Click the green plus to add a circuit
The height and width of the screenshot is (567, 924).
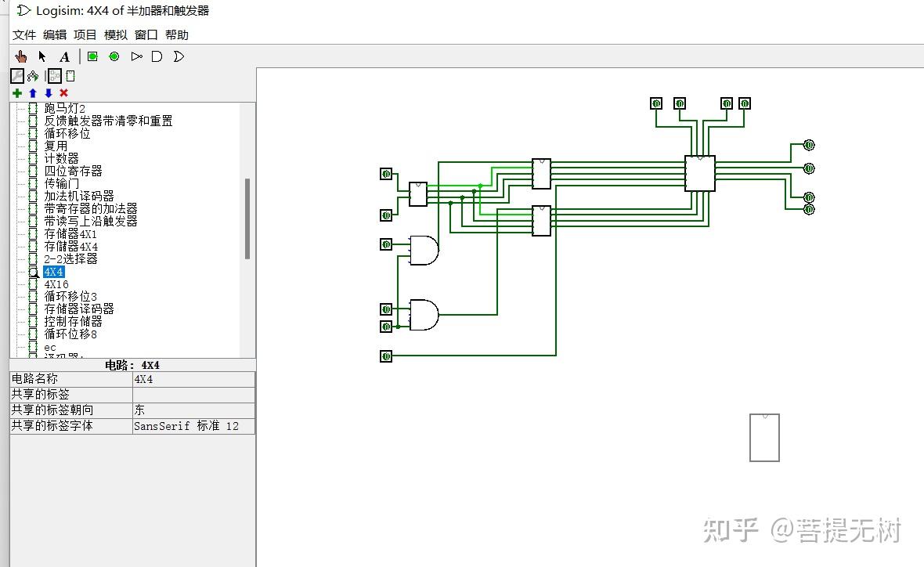pos(16,93)
